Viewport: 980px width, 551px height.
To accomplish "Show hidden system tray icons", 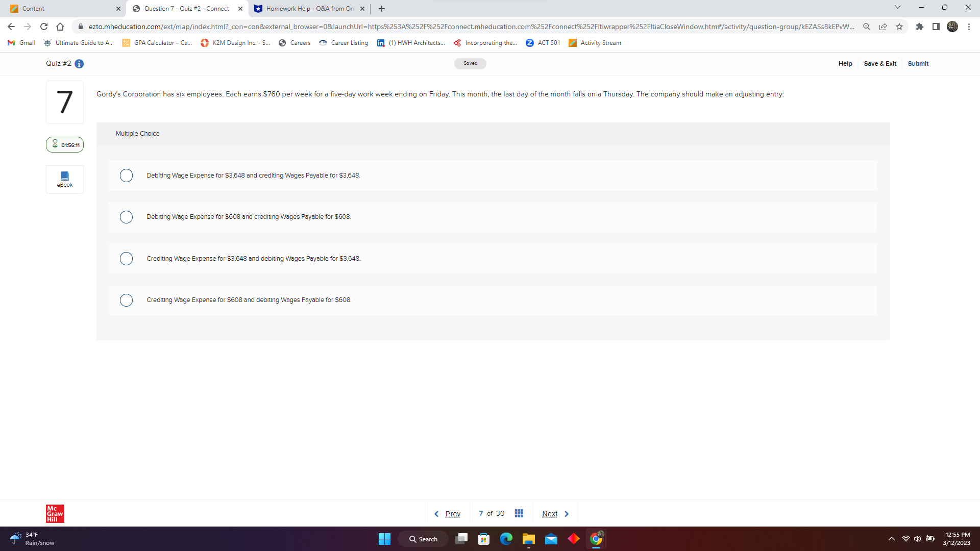I will pos(891,539).
